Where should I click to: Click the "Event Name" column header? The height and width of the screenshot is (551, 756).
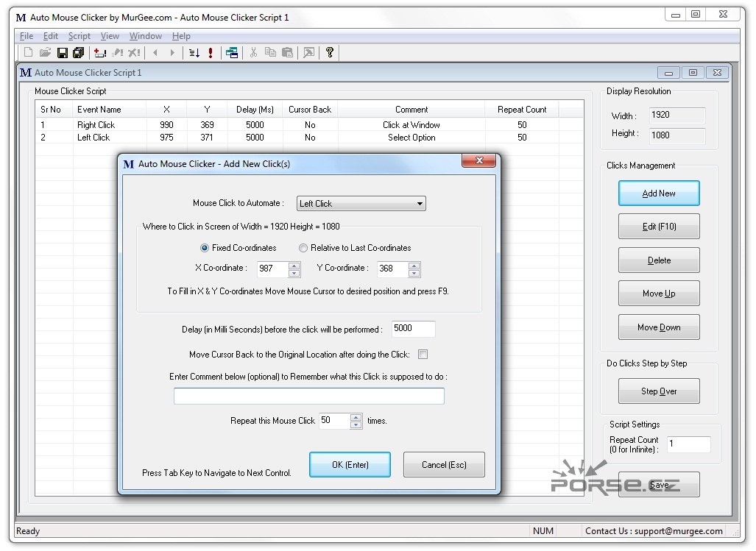(110, 110)
